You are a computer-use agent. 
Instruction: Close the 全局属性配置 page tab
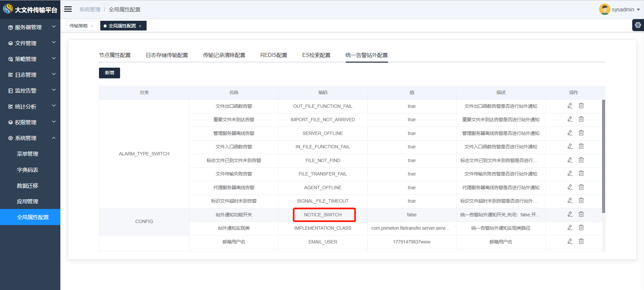point(140,26)
